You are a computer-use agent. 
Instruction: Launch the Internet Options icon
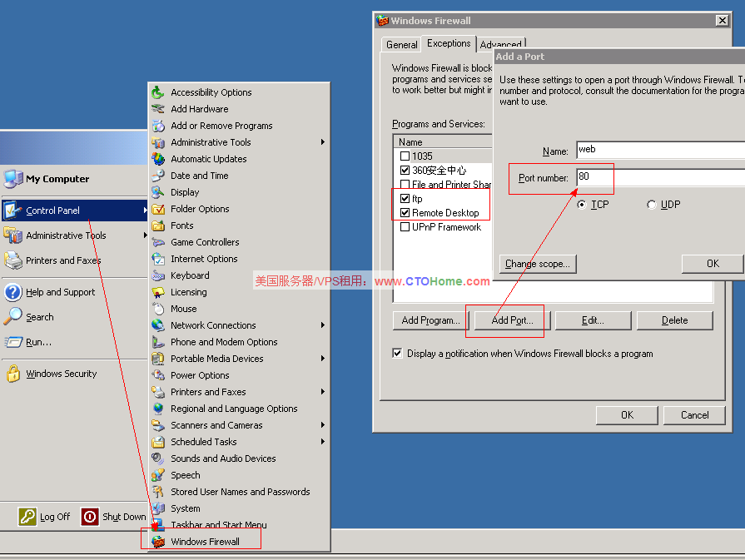point(158,259)
